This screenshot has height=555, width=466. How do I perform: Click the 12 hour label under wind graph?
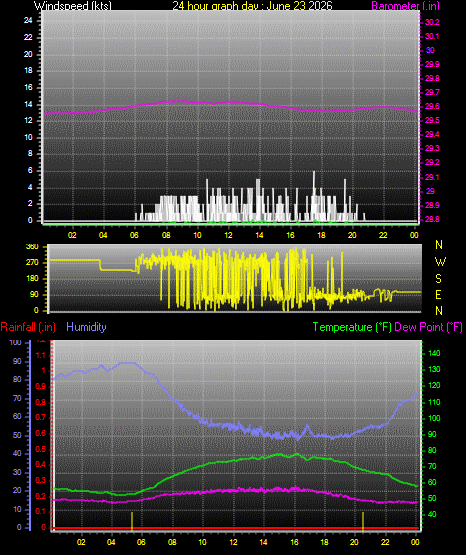pos(228,235)
